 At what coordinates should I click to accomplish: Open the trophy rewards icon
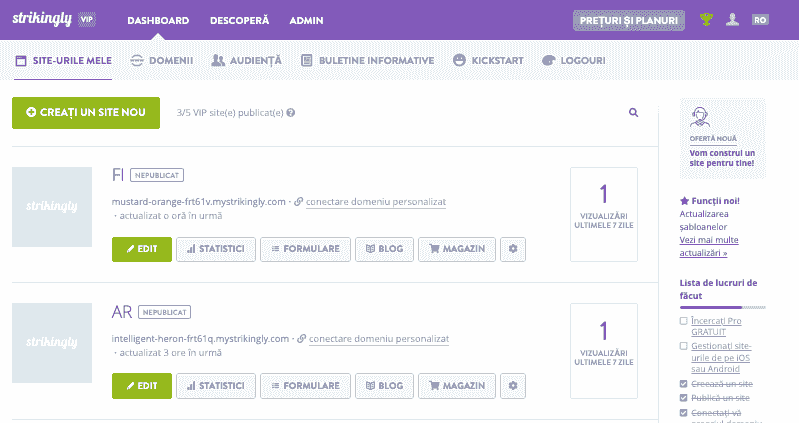pyautogui.click(x=706, y=20)
